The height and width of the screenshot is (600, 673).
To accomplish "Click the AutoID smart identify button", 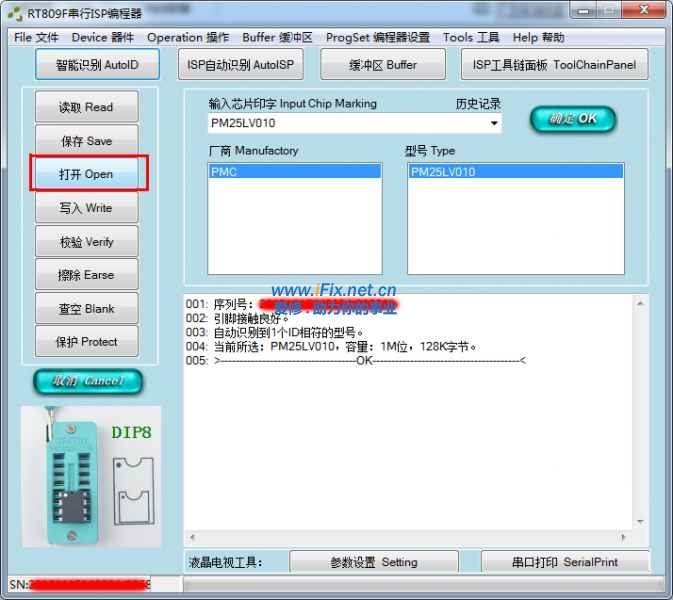I will point(98,65).
